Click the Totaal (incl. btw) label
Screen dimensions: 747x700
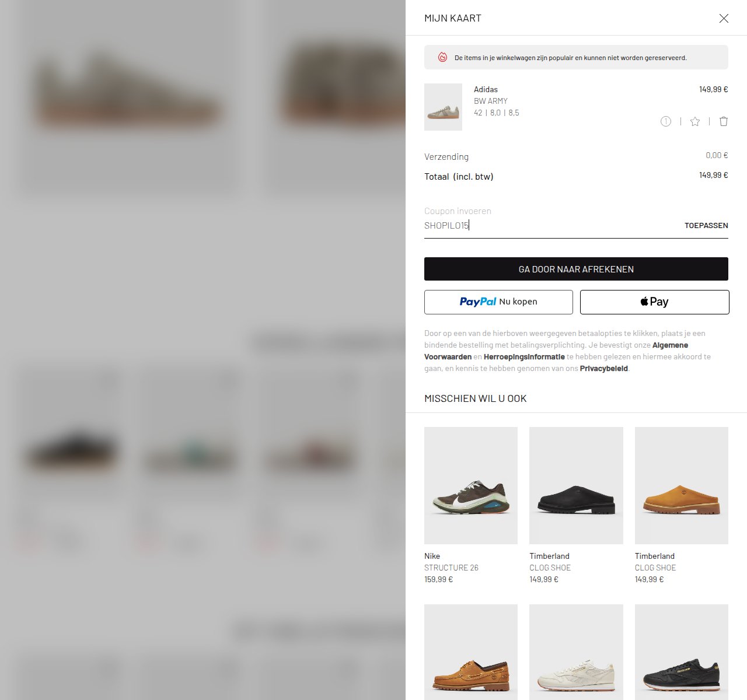click(x=459, y=176)
